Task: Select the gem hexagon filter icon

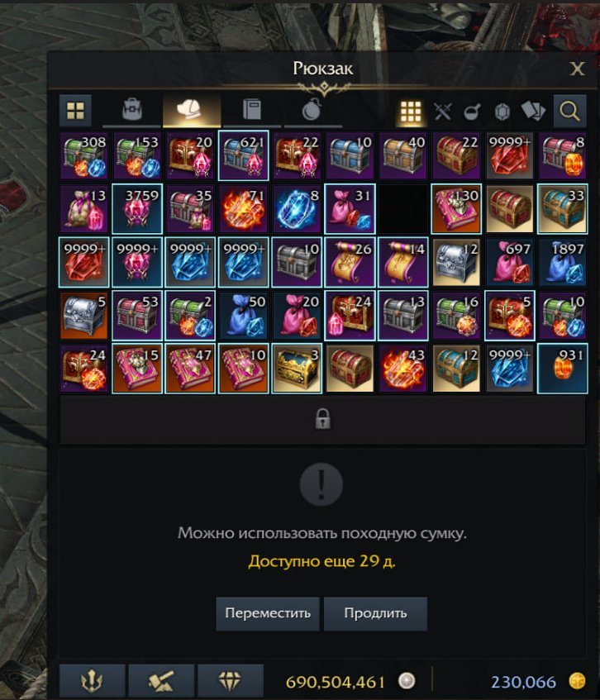Action: (x=502, y=112)
